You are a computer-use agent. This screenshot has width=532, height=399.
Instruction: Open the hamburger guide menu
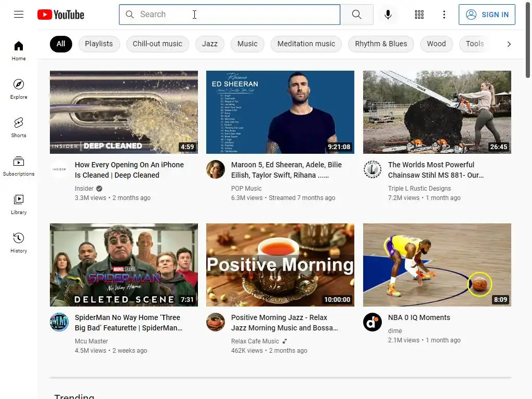click(19, 14)
